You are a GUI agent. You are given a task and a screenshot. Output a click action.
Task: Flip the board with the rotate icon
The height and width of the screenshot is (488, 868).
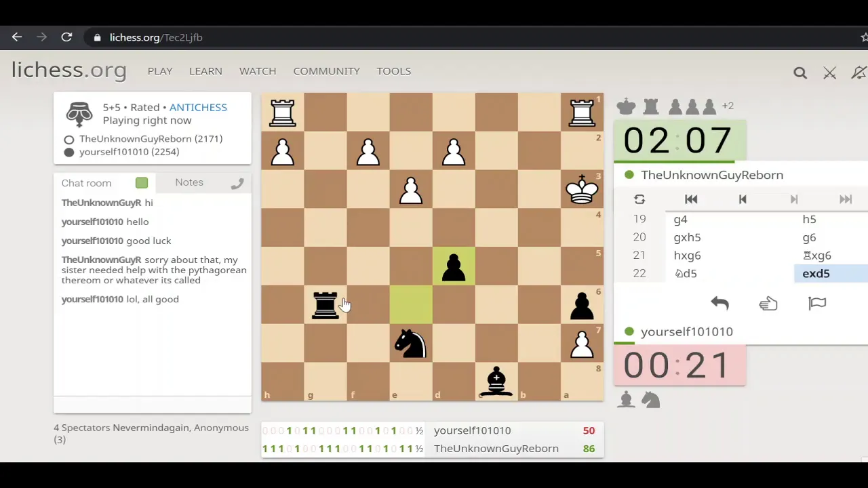[x=639, y=199]
